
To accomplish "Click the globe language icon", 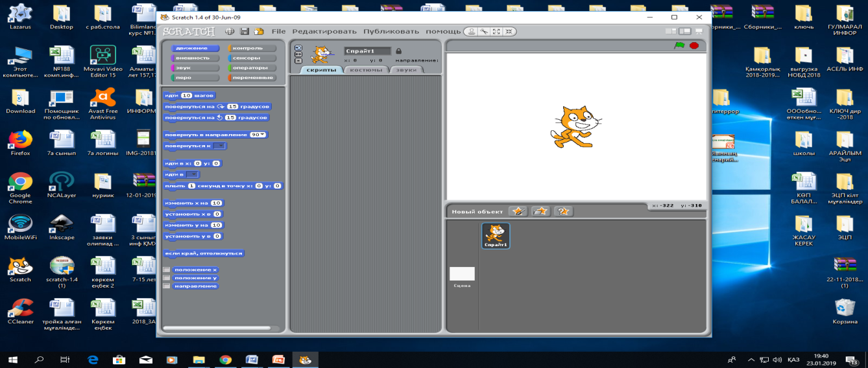I will [230, 31].
